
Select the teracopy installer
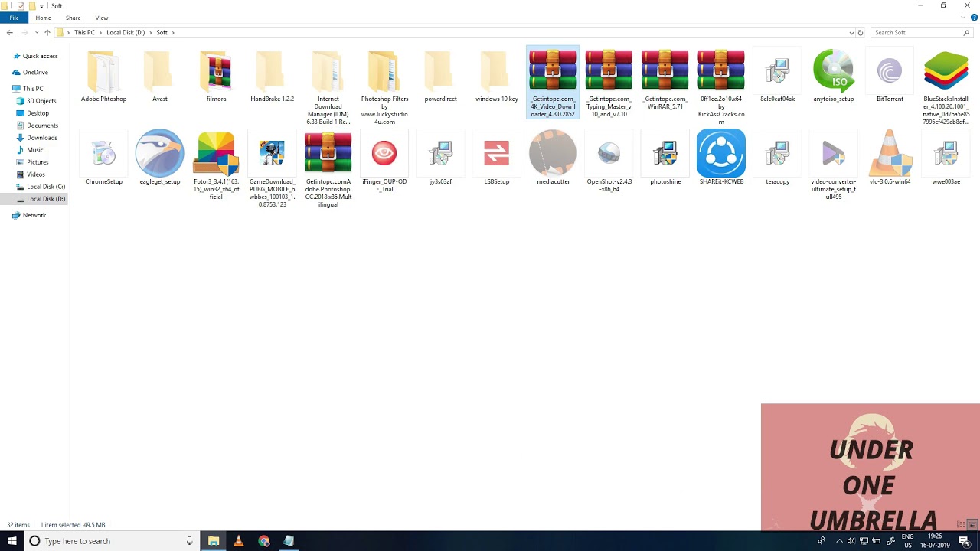coord(777,159)
